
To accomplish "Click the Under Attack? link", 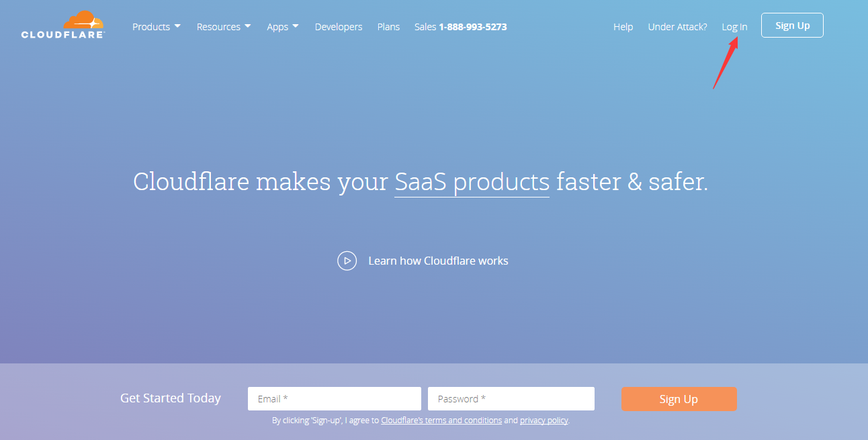I will point(677,27).
